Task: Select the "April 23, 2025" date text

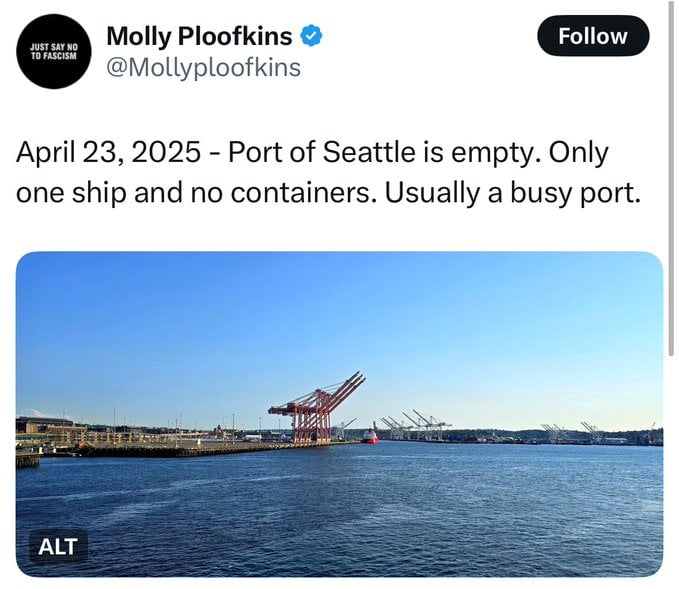Action: pos(108,153)
